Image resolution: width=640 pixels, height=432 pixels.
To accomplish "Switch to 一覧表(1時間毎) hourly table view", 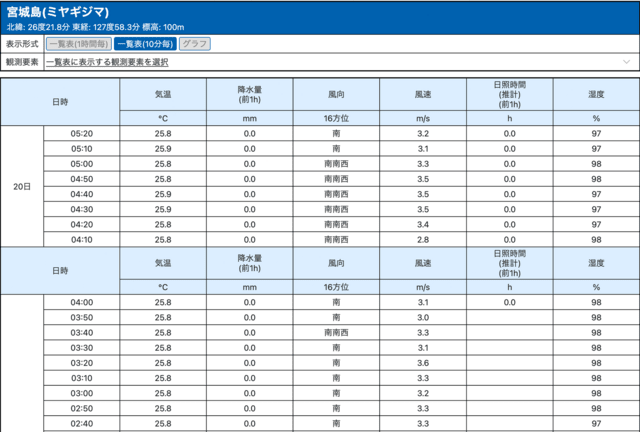I will coord(78,44).
